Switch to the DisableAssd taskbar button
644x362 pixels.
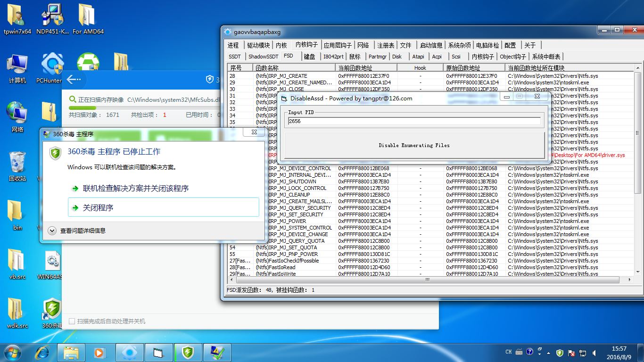(x=158, y=353)
